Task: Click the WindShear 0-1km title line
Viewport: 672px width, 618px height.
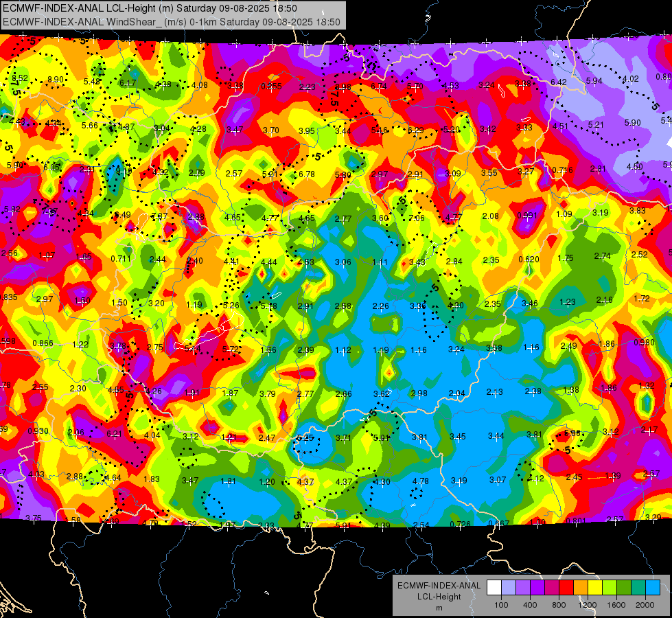Action: [172, 22]
